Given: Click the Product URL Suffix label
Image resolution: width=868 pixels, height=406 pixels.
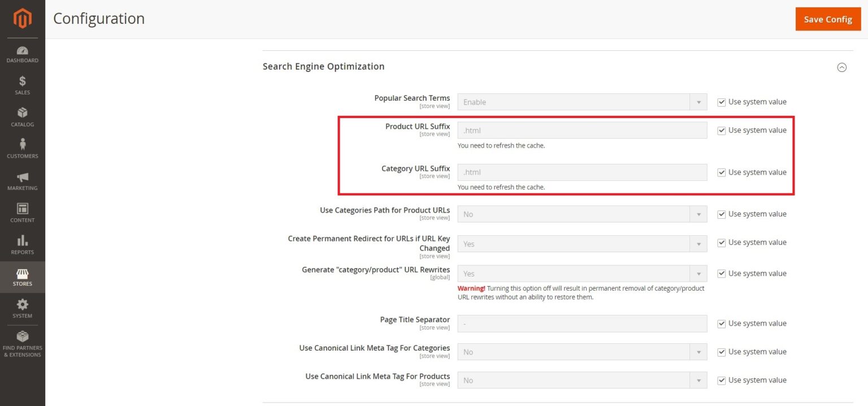Looking at the screenshot, I should coord(418,126).
